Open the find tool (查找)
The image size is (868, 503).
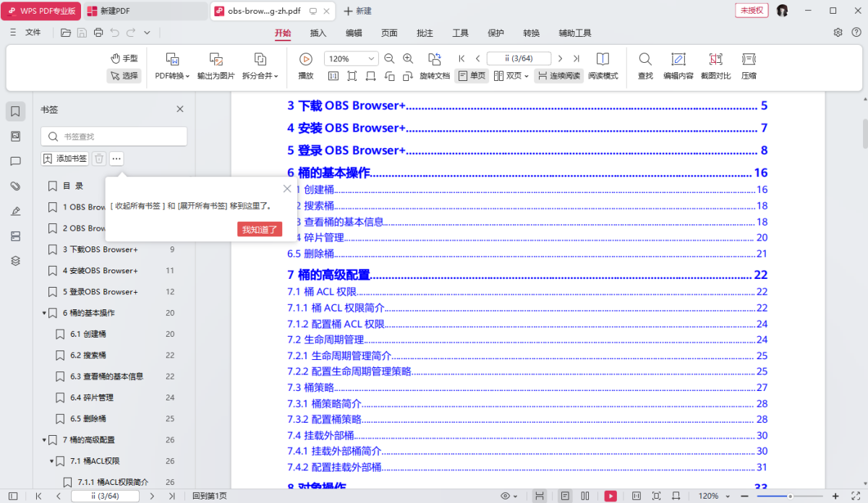click(645, 66)
